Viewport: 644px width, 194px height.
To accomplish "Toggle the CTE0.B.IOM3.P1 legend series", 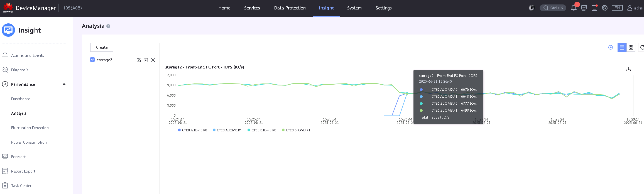I will 296,130.
